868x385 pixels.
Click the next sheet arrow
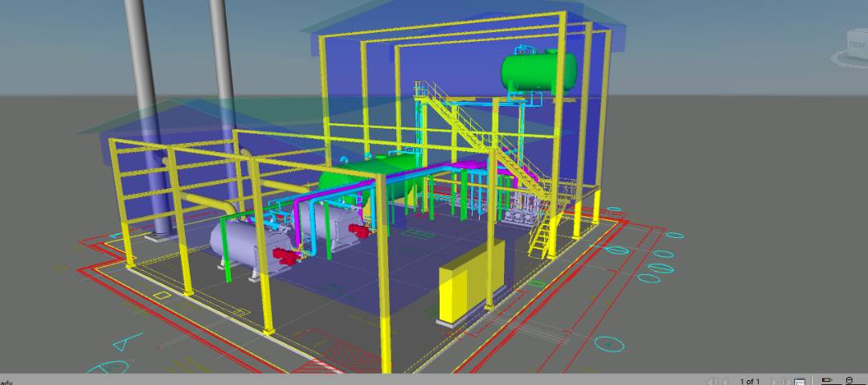point(772,381)
